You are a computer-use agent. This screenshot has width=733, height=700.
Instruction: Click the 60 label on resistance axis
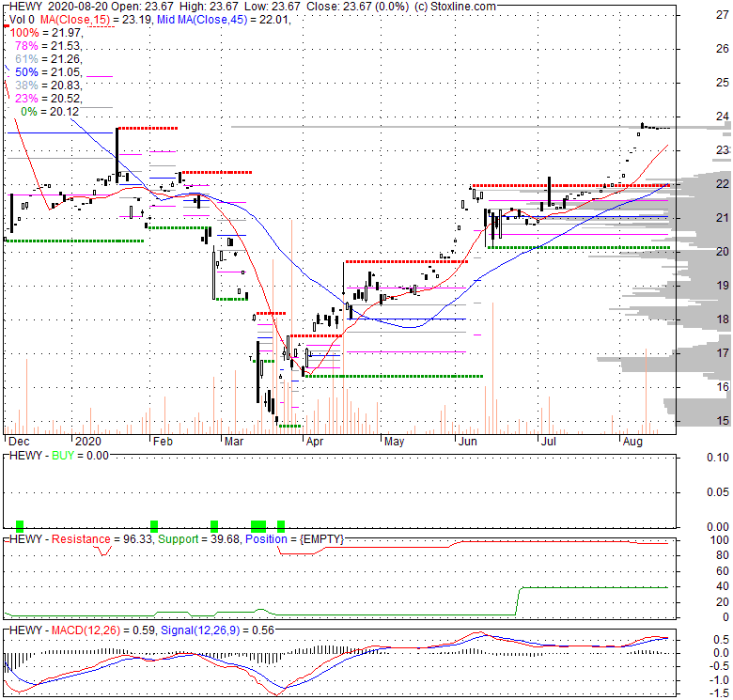point(723,571)
